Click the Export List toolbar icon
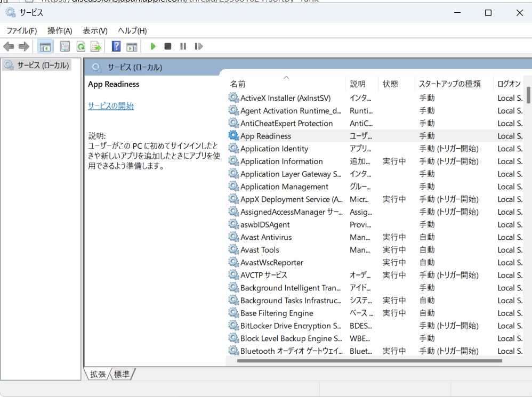This screenshot has height=397, width=532. pos(96,46)
